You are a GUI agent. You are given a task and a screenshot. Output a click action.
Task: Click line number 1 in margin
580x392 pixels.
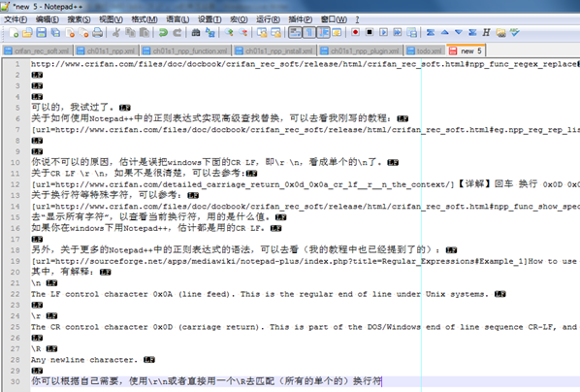click(17, 64)
